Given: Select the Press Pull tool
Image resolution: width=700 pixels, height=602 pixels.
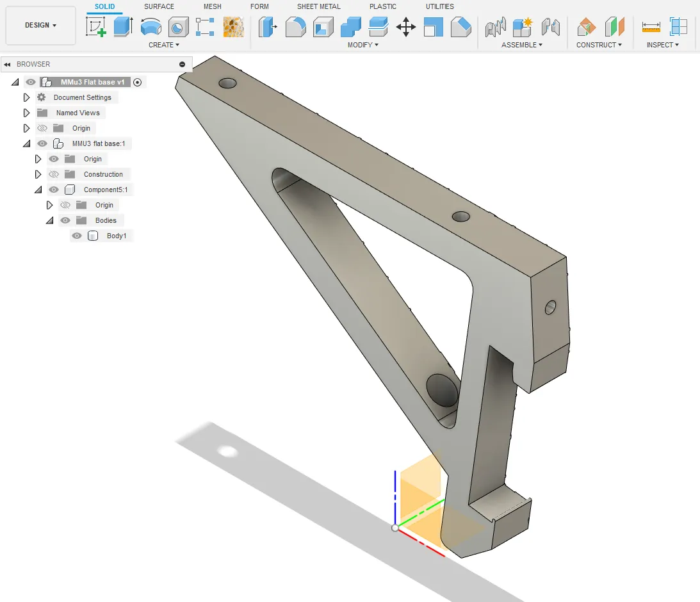Looking at the screenshot, I should click(268, 27).
